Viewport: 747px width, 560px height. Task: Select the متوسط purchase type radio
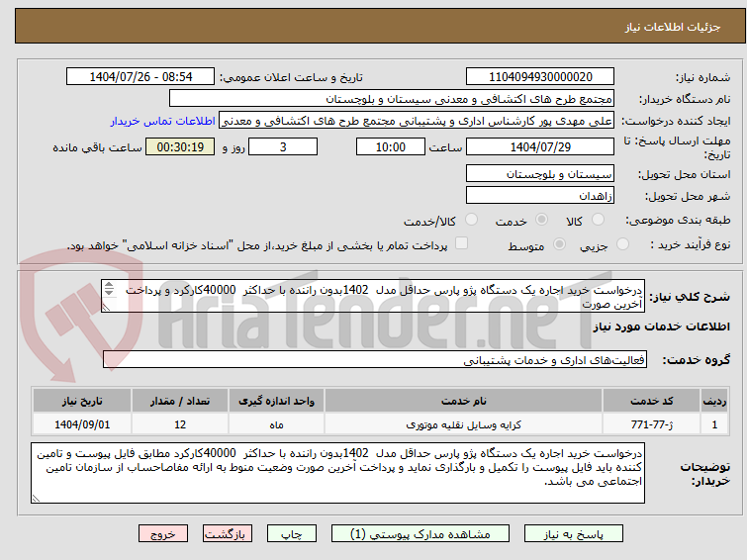point(559,244)
